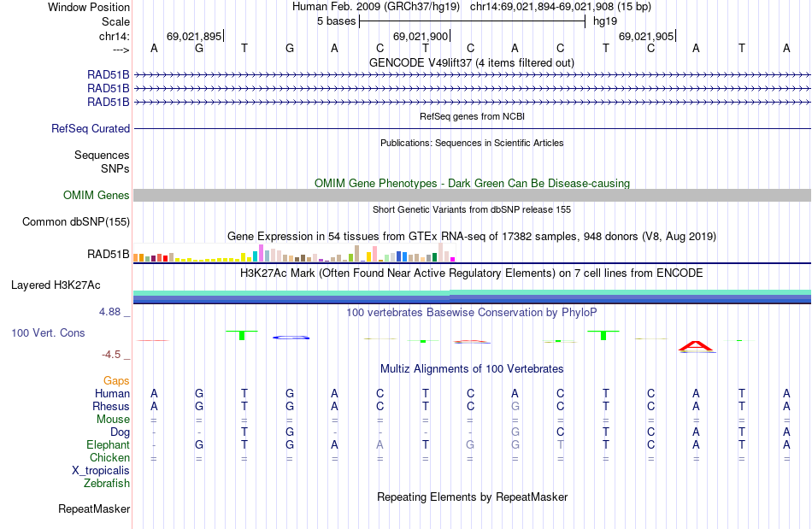Click the 69,021,900 position label
The image size is (812, 529).
420,36
